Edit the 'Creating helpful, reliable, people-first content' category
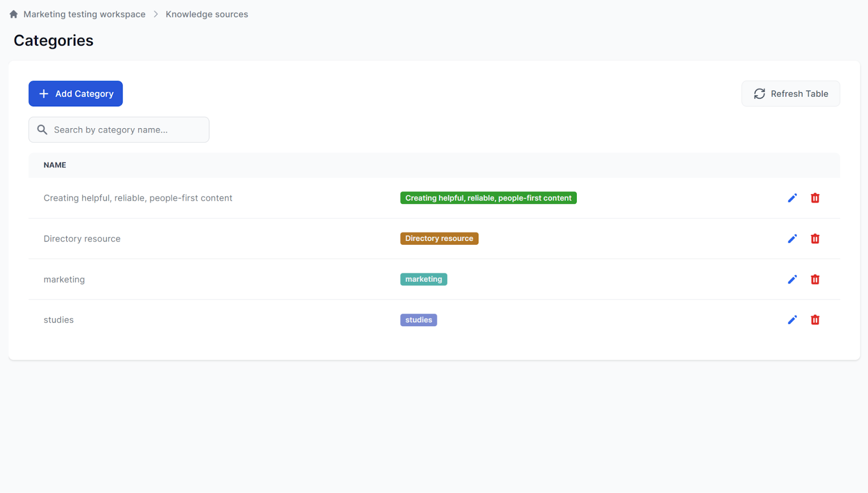This screenshot has width=868, height=493. [792, 198]
